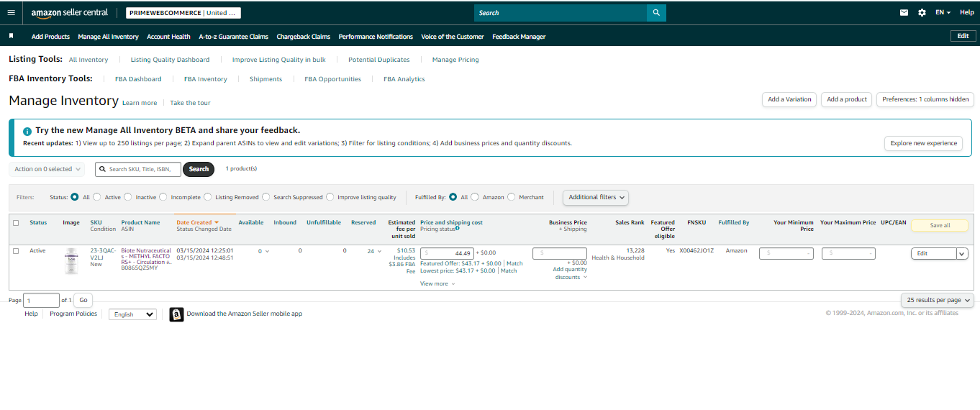Select the Improve listing quality radio button
The image size is (980, 410).
[x=330, y=197]
